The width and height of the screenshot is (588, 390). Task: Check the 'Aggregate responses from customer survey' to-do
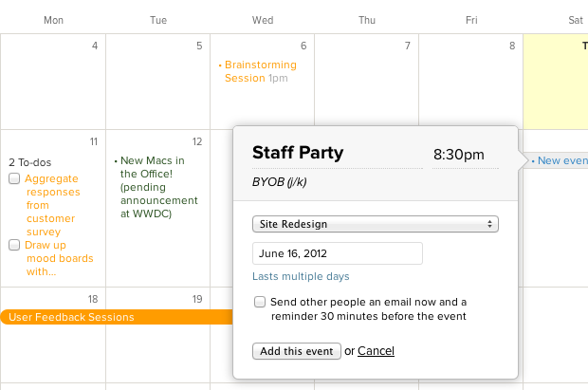(14, 178)
